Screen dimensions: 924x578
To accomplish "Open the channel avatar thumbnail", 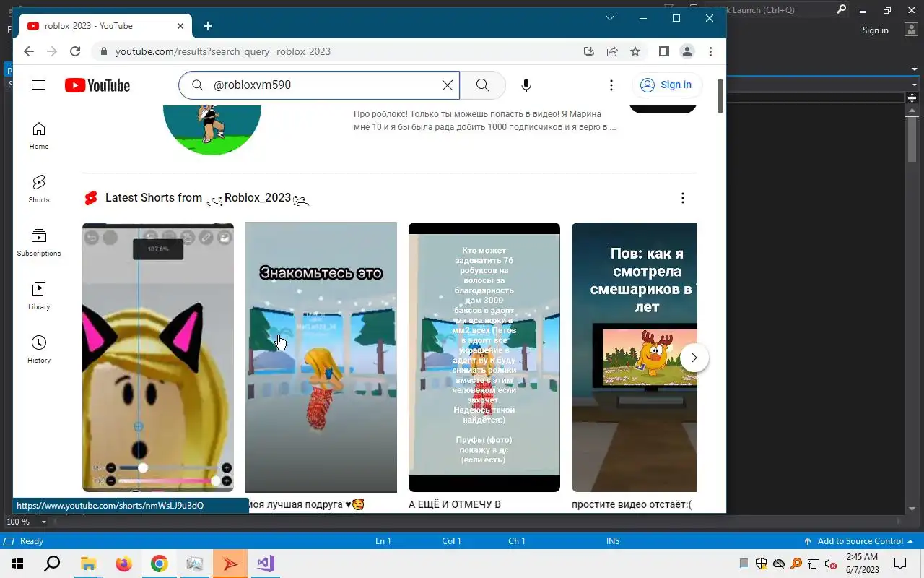I will pyautogui.click(x=212, y=130).
